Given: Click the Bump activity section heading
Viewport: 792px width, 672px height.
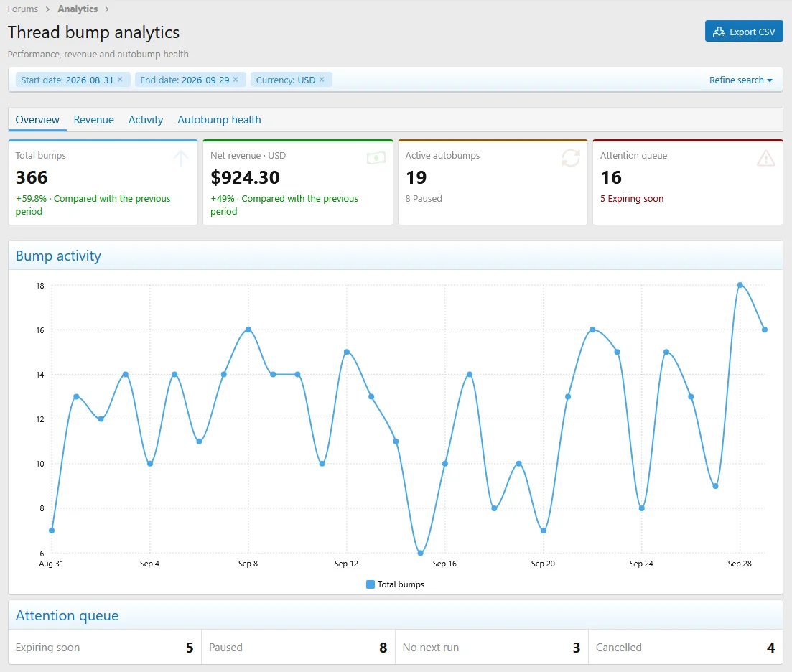Looking at the screenshot, I should pos(58,256).
